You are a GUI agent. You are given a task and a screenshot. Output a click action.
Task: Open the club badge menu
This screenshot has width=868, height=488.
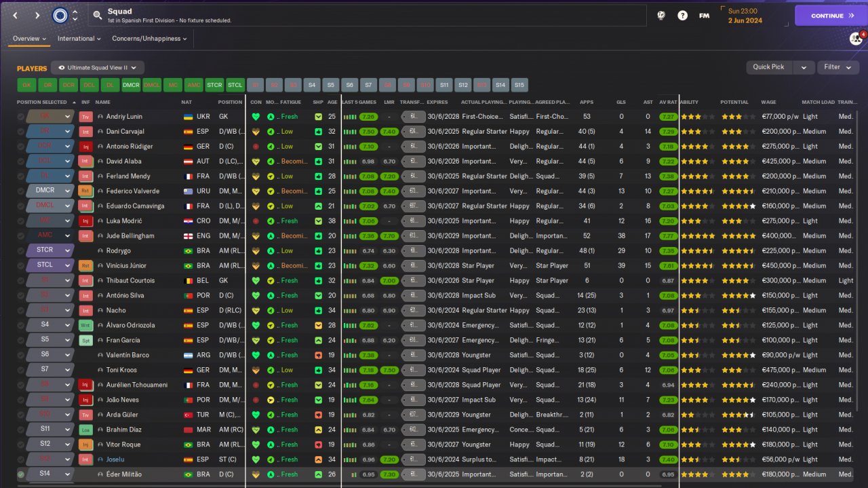tap(59, 15)
